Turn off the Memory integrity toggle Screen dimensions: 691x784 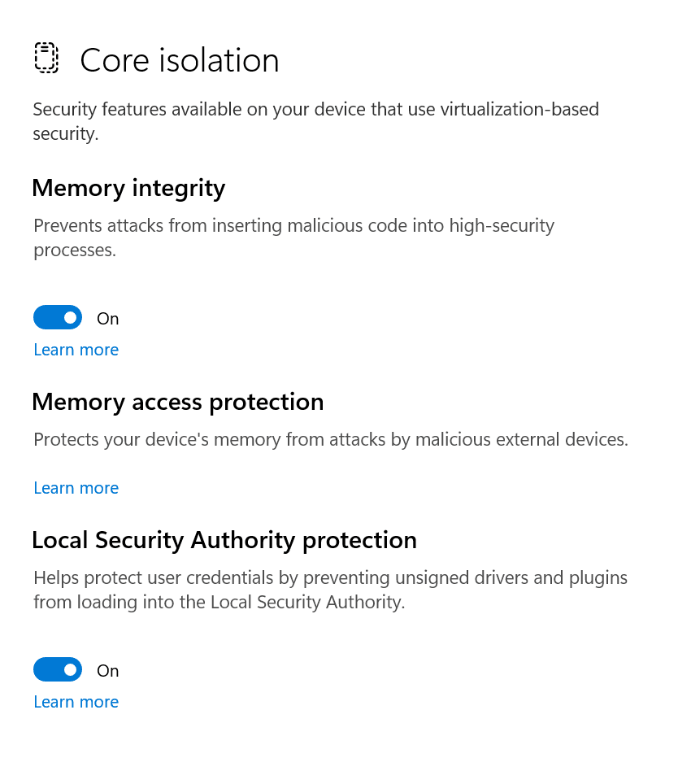click(58, 317)
